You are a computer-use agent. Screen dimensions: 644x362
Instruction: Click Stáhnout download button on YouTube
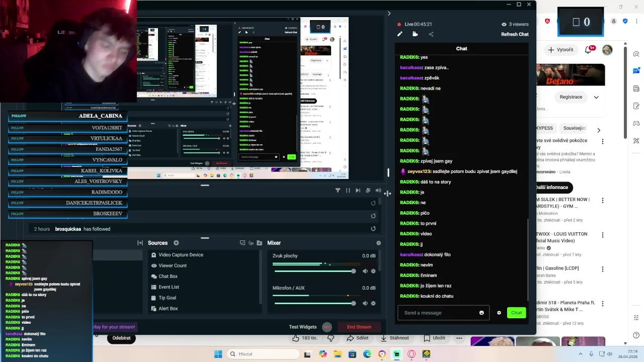pos(394,338)
